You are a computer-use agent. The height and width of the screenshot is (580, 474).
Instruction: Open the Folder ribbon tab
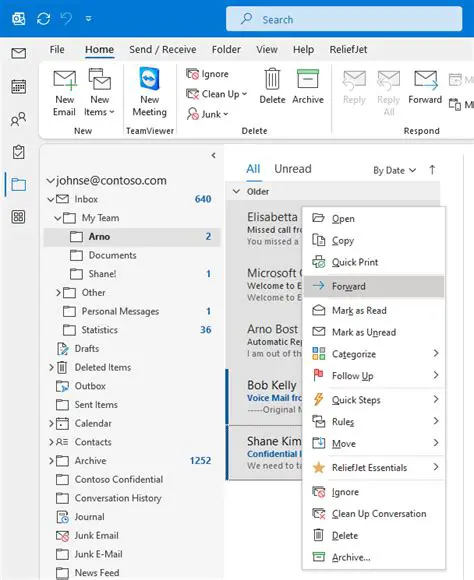tap(226, 50)
